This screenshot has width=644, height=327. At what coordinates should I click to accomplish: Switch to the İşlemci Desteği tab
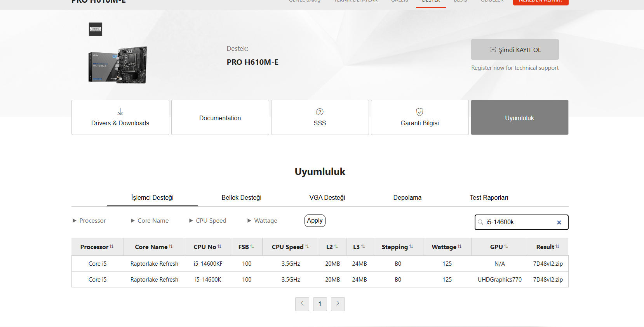click(x=152, y=198)
